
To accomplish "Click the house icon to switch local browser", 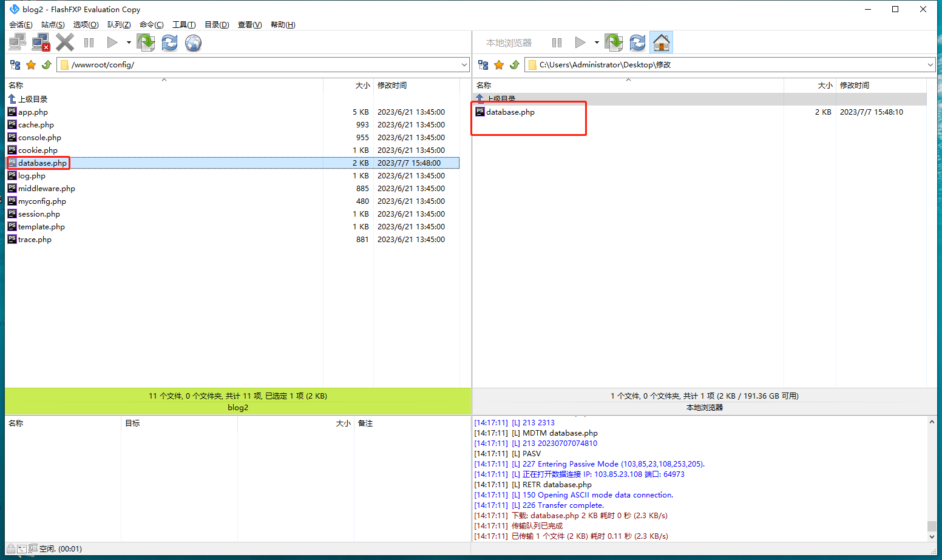I will 661,42.
